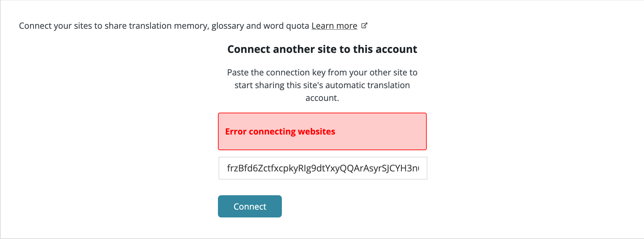644x239 pixels.
Task: Click the truncated end of the connection key
Action: (x=412, y=168)
